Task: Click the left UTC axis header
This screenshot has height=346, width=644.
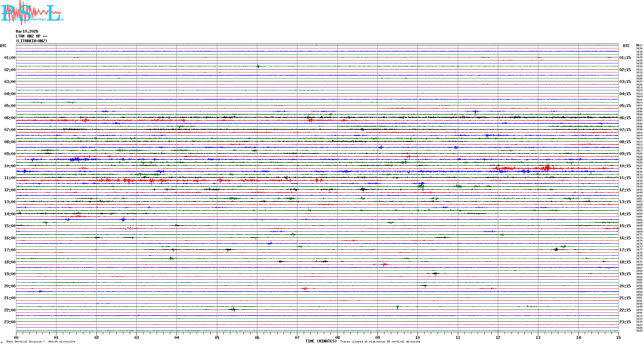Action: [3, 46]
